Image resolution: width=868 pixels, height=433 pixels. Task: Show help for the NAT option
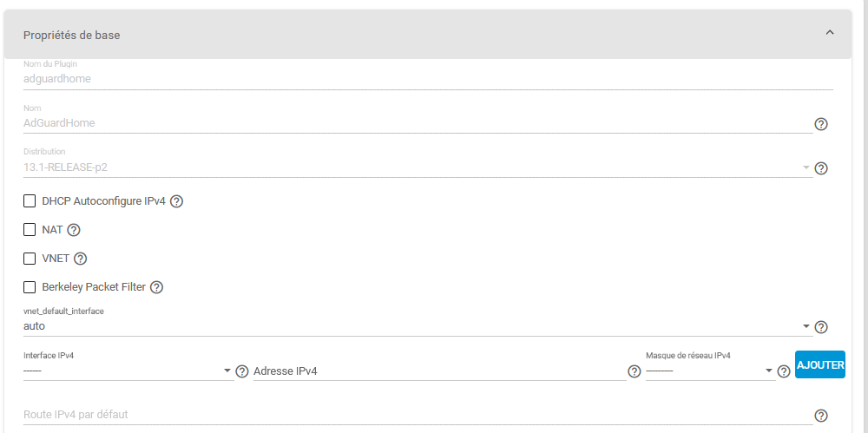[74, 230]
